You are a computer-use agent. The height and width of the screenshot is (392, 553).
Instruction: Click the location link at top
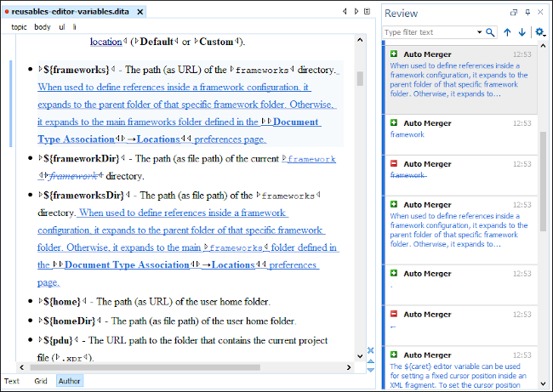tap(105, 41)
